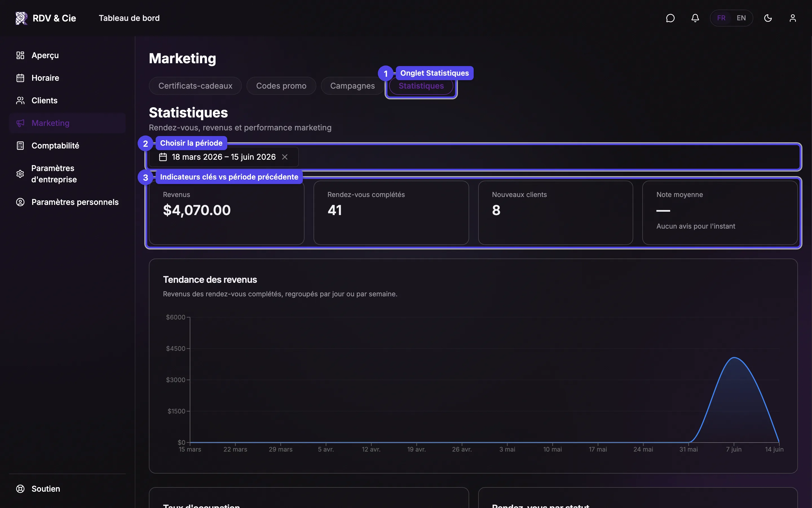Click the '26 avr.' axis label
Viewport: 812px width, 508px height.
(462, 449)
